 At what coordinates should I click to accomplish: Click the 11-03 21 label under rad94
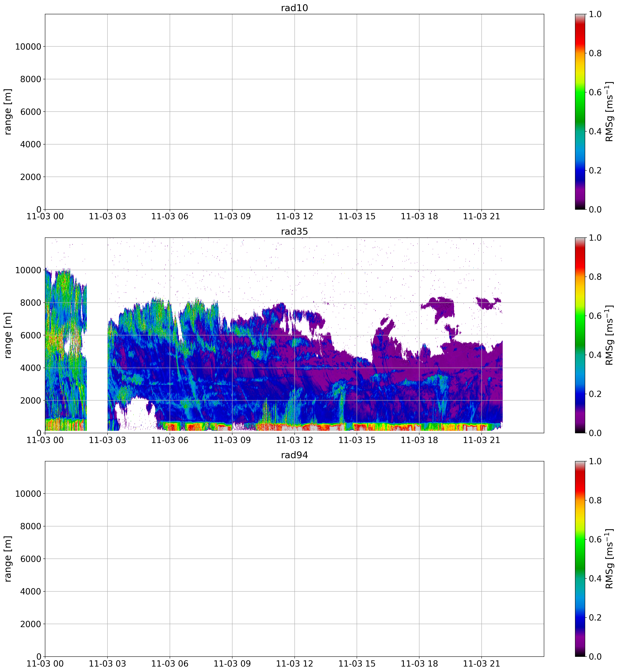481,664
